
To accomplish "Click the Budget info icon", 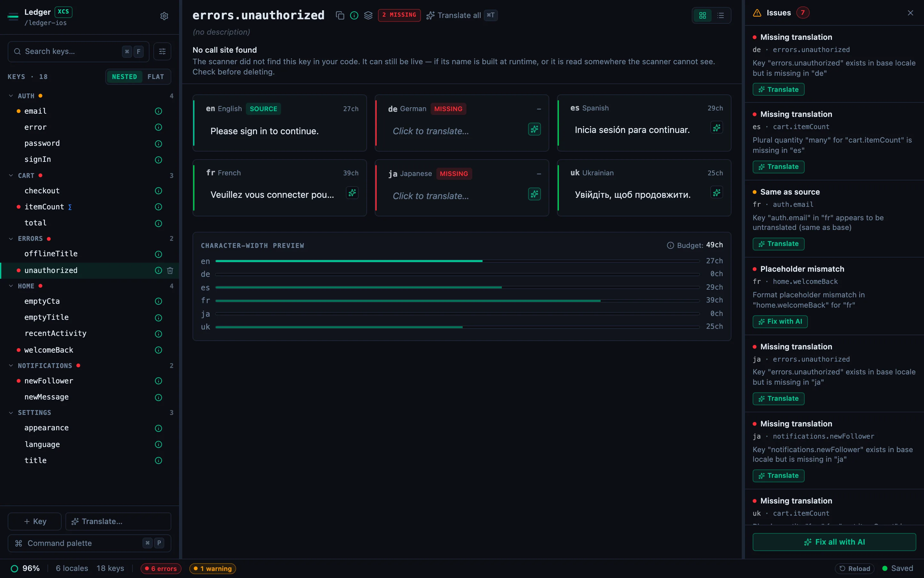I will click(x=670, y=245).
